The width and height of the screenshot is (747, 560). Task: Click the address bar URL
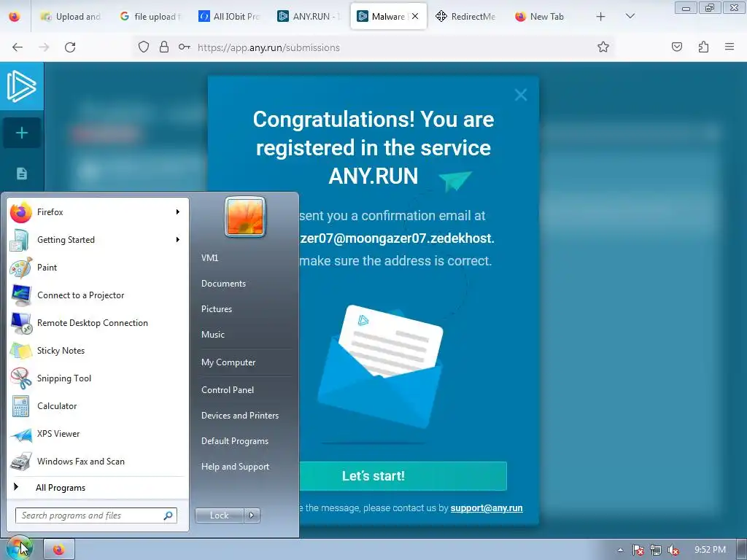tap(268, 47)
